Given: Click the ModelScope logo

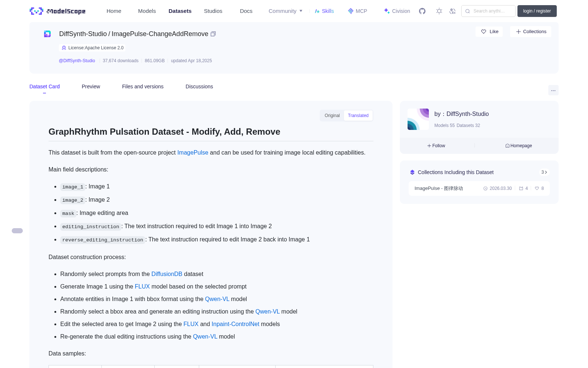Looking at the screenshot, I should (x=57, y=11).
